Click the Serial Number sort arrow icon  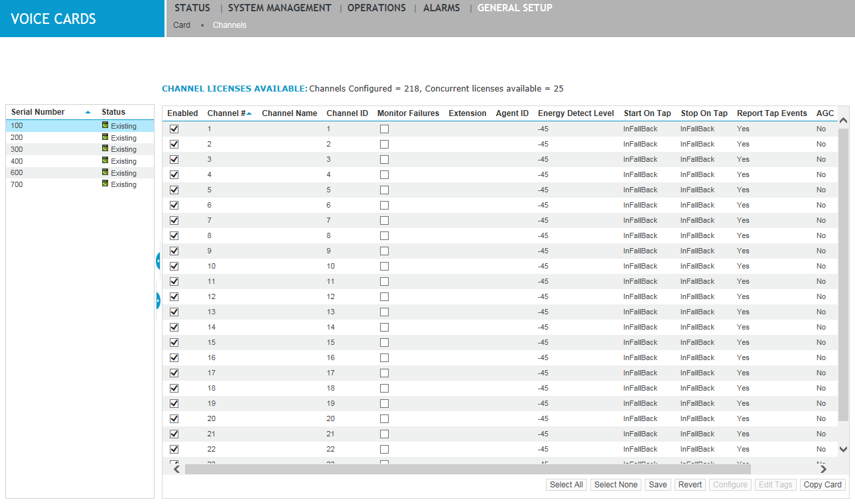pos(88,113)
